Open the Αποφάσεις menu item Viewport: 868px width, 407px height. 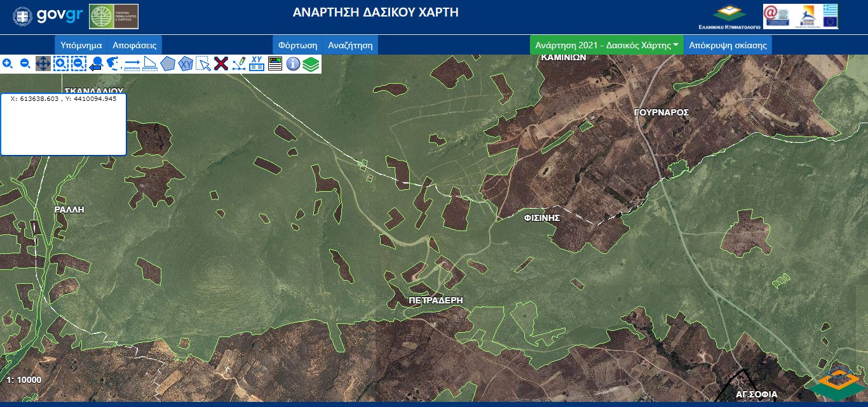pyautogui.click(x=135, y=45)
